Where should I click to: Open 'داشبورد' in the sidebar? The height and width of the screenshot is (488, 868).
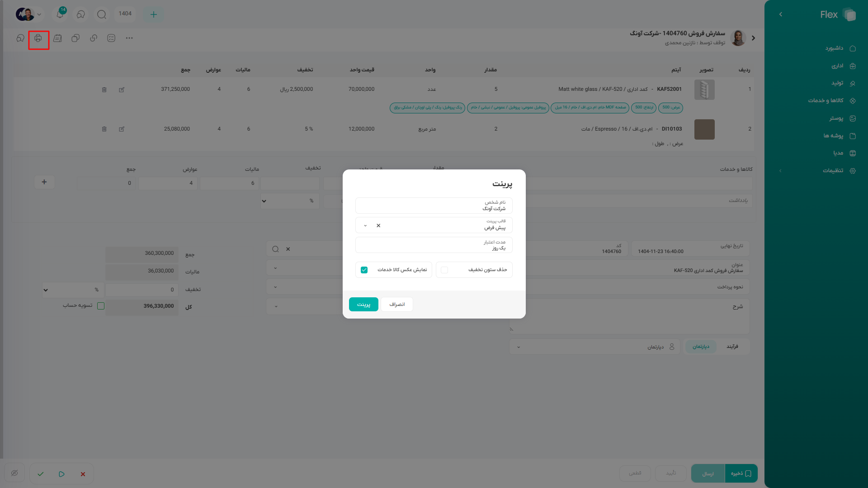pyautogui.click(x=834, y=48)
